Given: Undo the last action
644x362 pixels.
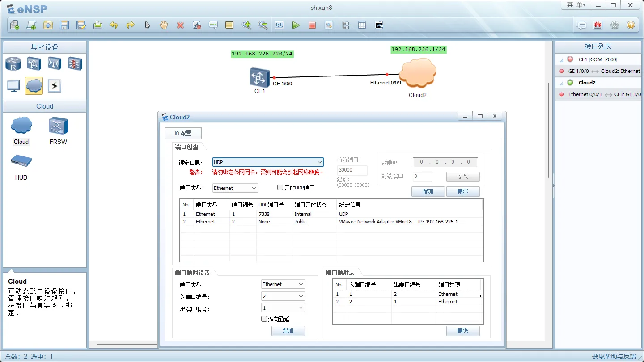Looking at the screenshot, I should click(x=114, y=25).
